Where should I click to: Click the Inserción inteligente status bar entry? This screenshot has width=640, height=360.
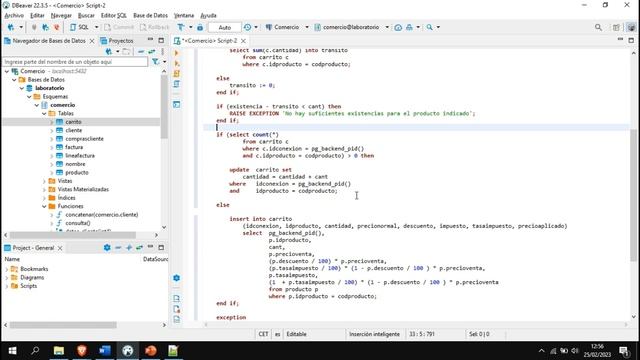click(374, 334)
